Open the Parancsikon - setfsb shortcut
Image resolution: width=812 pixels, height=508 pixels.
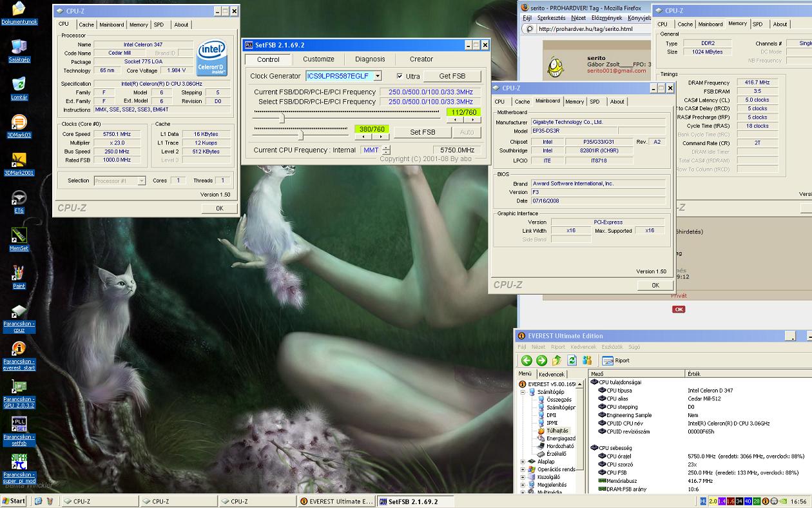(19, 431)
